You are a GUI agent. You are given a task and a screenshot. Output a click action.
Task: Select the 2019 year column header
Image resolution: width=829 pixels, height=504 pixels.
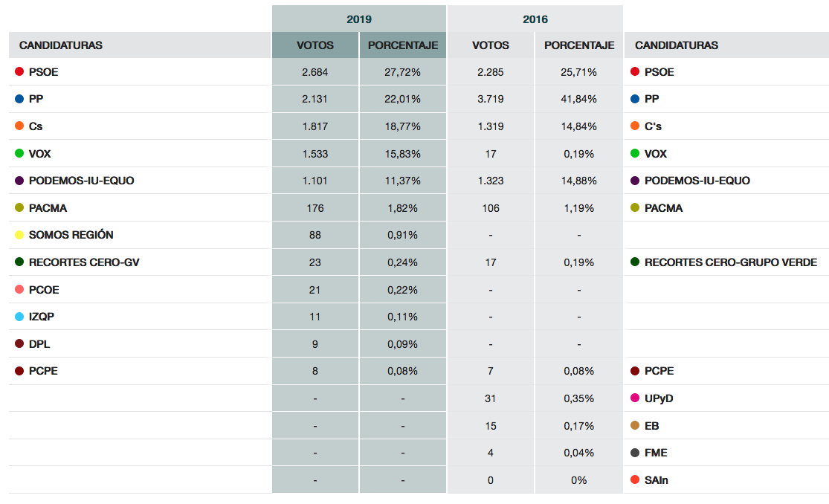coord(359,19)
